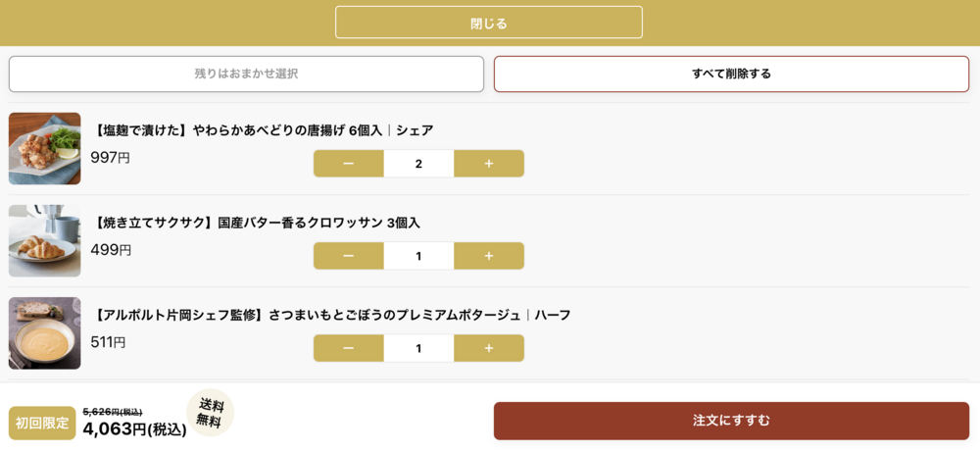Decrease potage half quantity by one
Screen dimensions: 980x452
(348, 348)
